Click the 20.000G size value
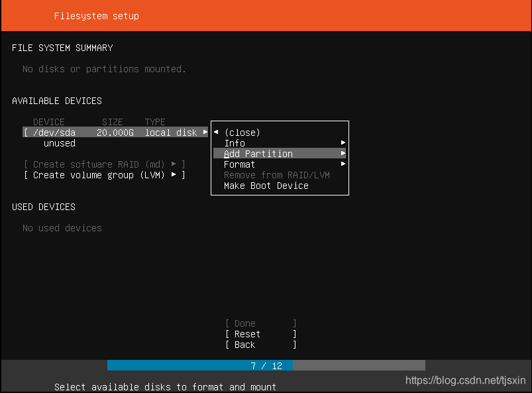532x393 pixels. [115, 133]
